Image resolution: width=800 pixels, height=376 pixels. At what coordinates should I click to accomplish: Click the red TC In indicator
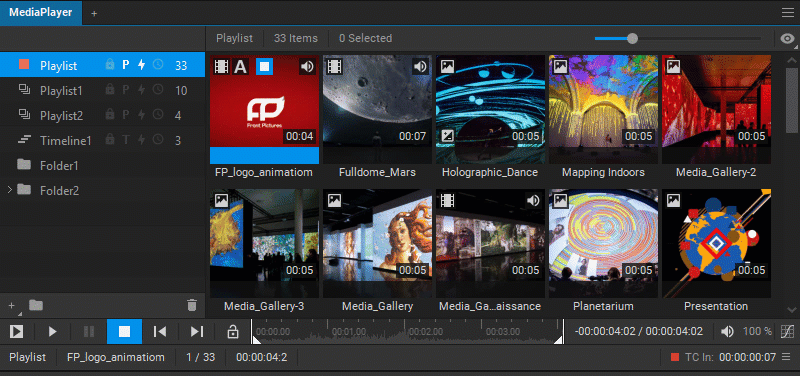coord(675,357)
